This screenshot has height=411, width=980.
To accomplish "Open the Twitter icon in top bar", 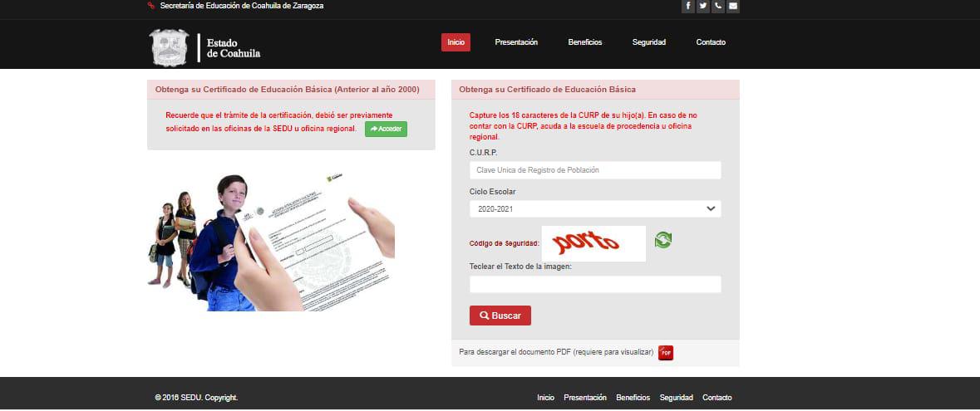I will 703,7.
